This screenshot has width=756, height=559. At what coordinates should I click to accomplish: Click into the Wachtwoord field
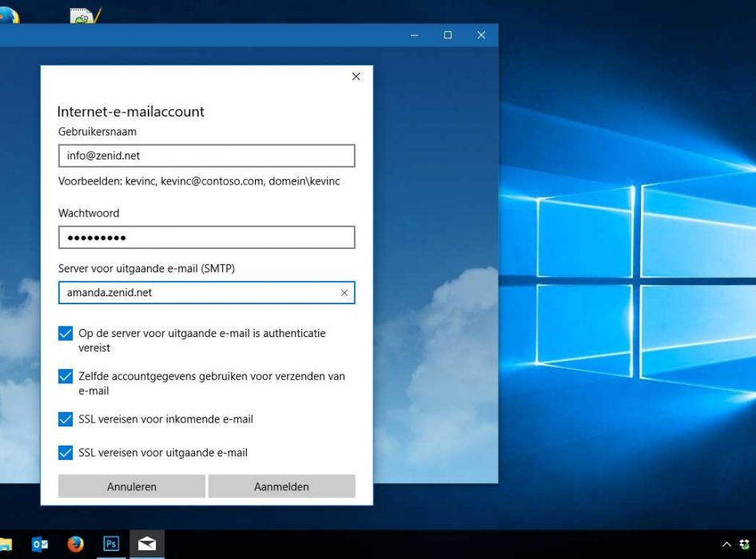(x=207, y=238)
